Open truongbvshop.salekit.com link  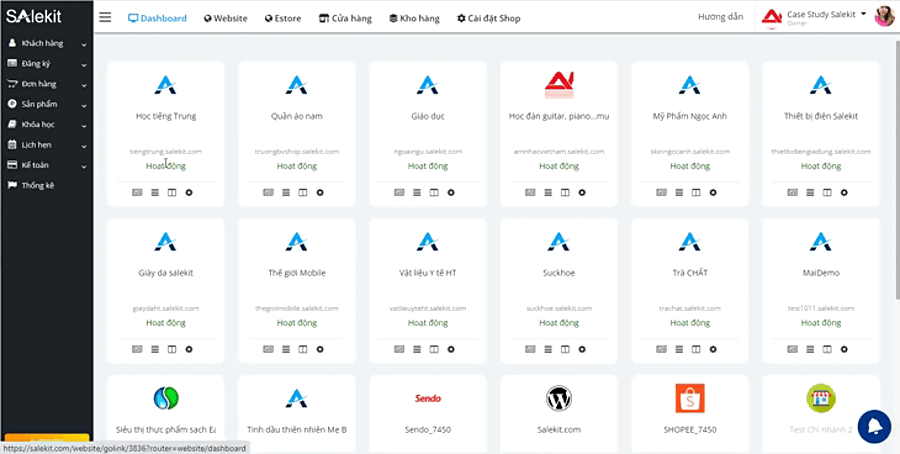(x=297, y=152)
